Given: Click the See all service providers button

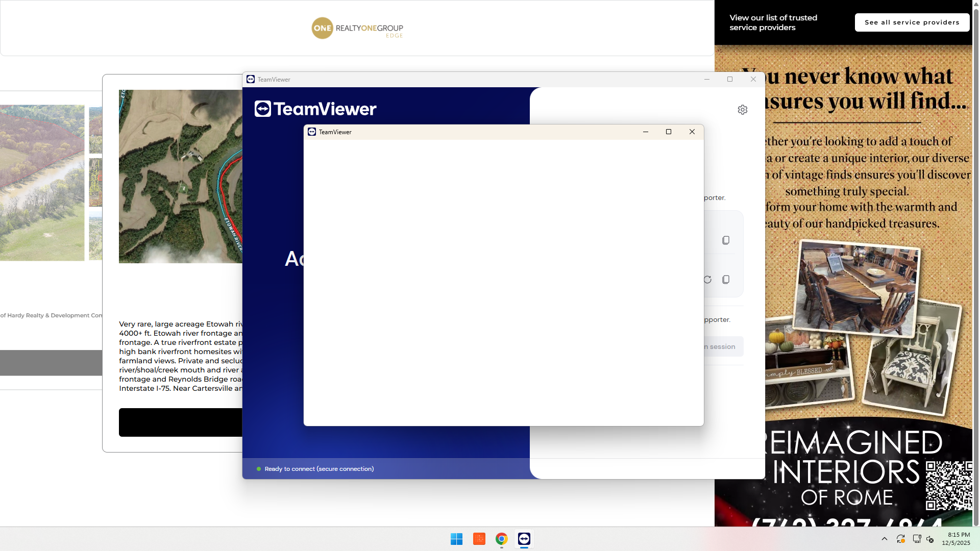Looking at the screenshot, I should tap(912, 22).
